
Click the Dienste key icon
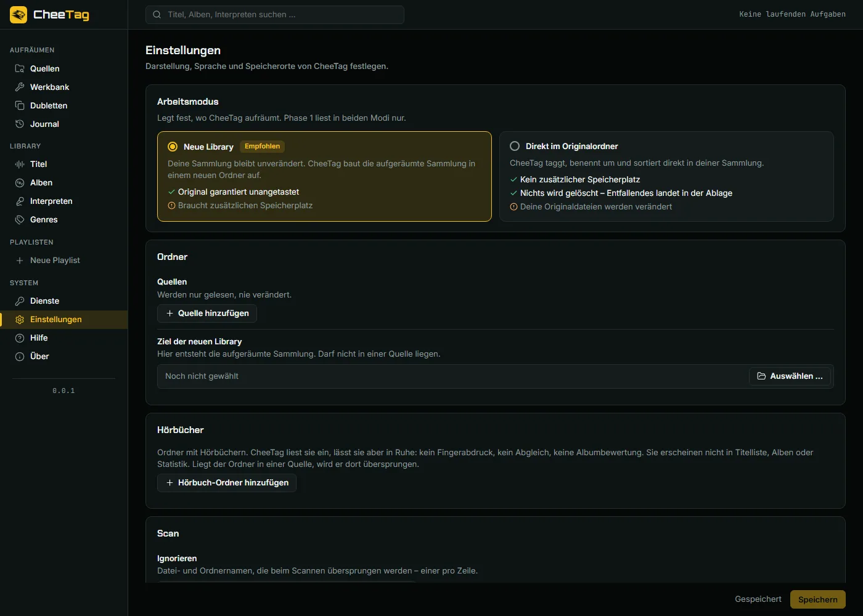point(20,301)
